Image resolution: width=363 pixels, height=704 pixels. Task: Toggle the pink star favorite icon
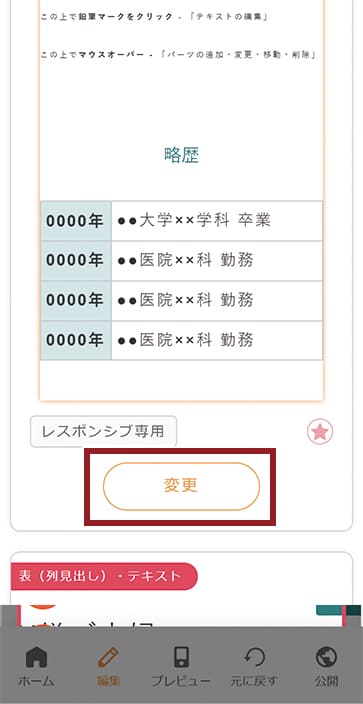[320, 431]
